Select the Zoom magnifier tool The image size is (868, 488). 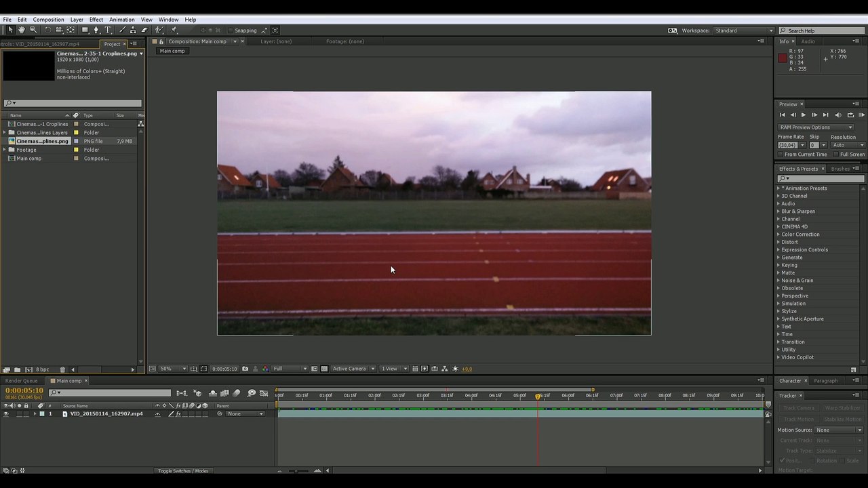click(x=33, y=30)
